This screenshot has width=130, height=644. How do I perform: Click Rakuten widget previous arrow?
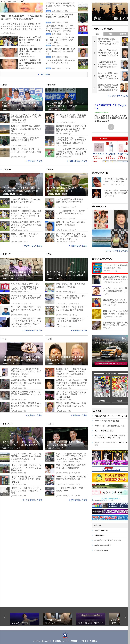point(106,161)
